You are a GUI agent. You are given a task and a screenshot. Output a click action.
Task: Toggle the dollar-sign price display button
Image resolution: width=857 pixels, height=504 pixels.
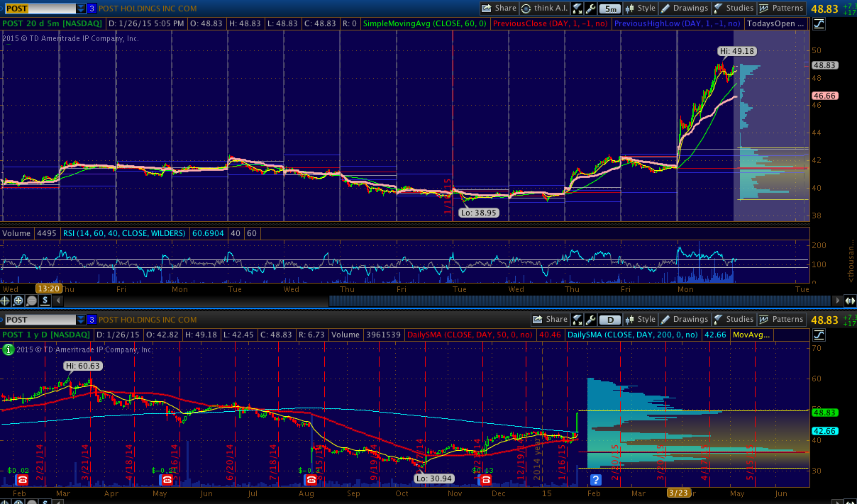pos(45,301)
